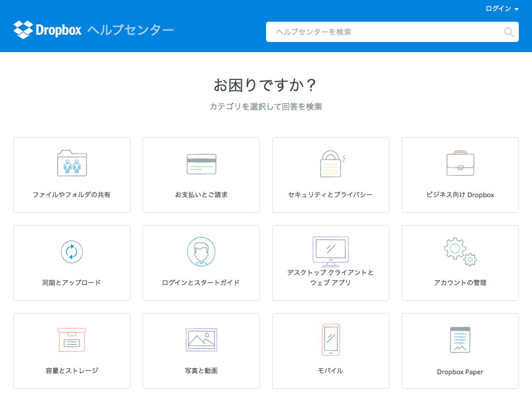Focus the ヘルプセンターを検索 search field

[392, 32]
